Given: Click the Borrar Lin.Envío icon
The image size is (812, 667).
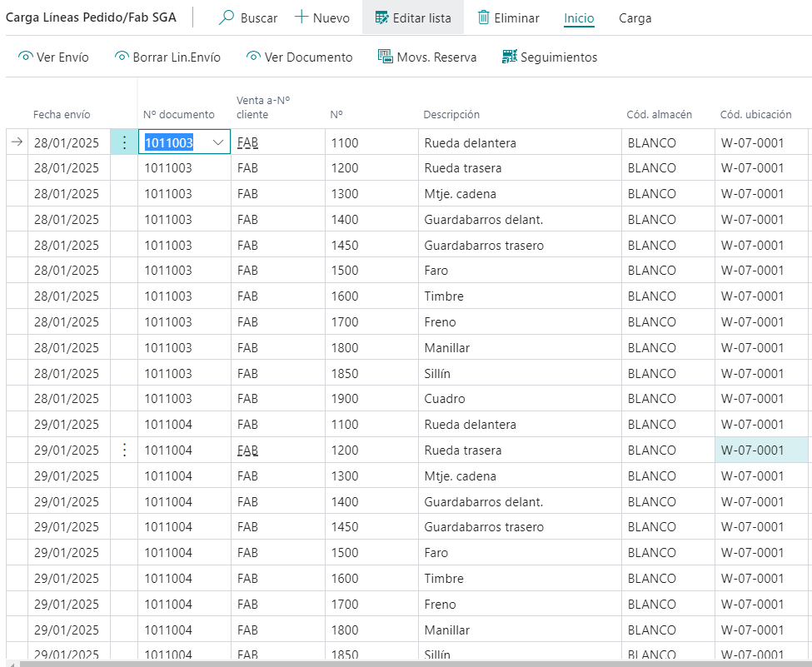Looking at the screenshot, I should pyautogui.click(x=122, y=57).
